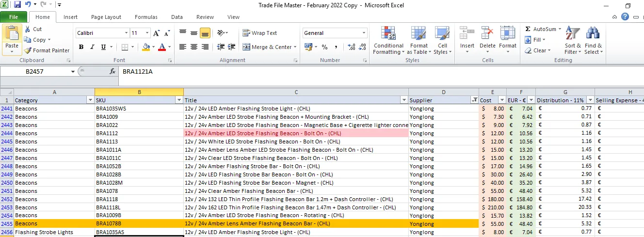644x237 pixels.
Task: Open the Fill dropdown
Action: [x=535, y=40]
